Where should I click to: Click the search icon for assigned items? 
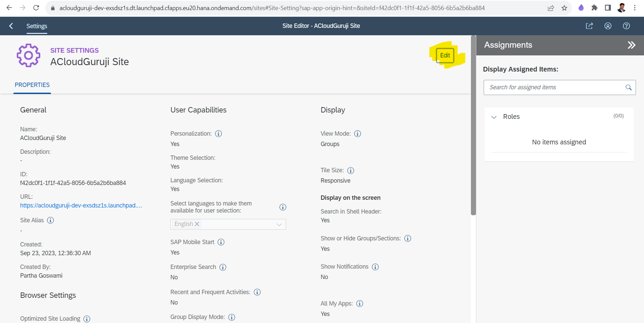click(629, 87)
